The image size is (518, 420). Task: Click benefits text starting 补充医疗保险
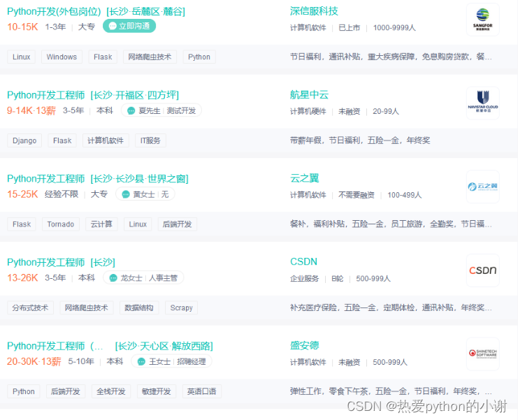(x=391, y=307)
